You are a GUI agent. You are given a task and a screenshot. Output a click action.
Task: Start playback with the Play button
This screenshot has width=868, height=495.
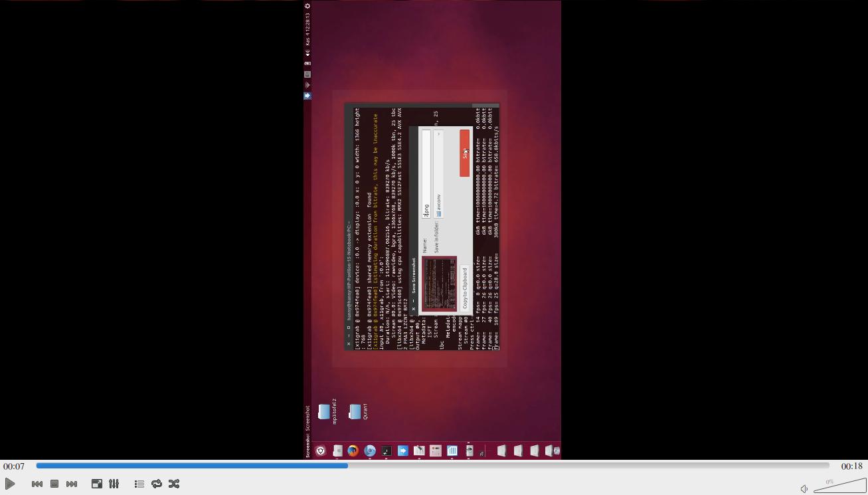(x=10, y=484)
